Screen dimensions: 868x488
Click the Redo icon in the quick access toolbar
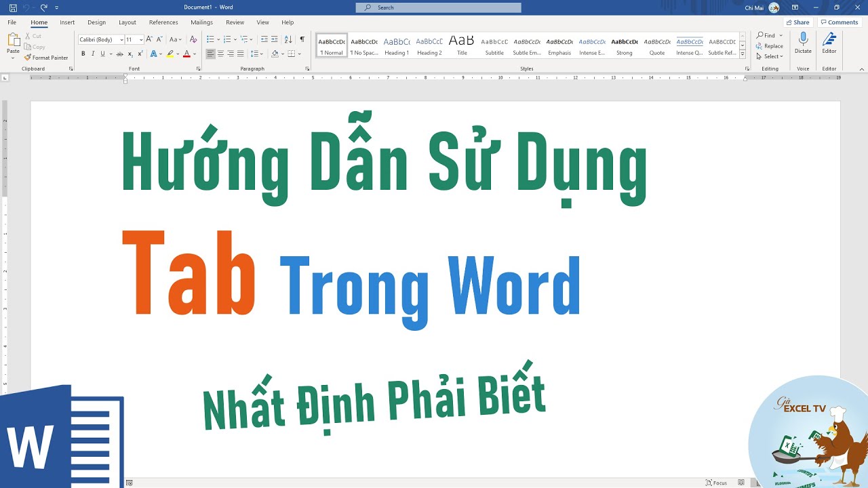tap(44, 7)
